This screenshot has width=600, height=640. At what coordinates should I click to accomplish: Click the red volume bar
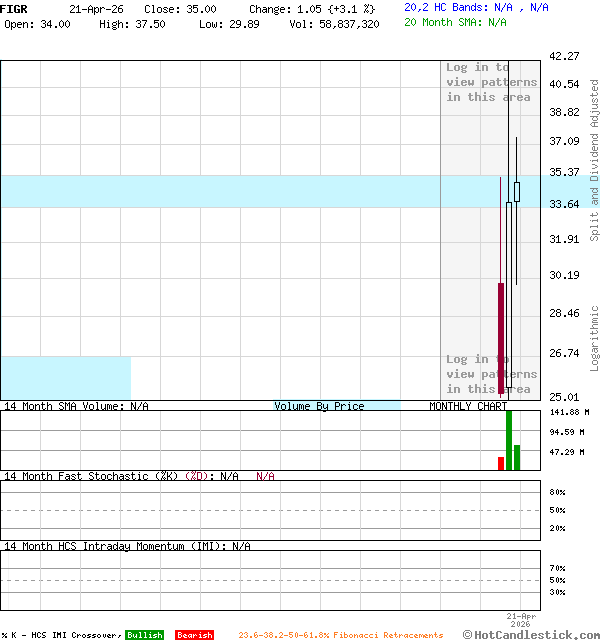click(x=501, y=463)
